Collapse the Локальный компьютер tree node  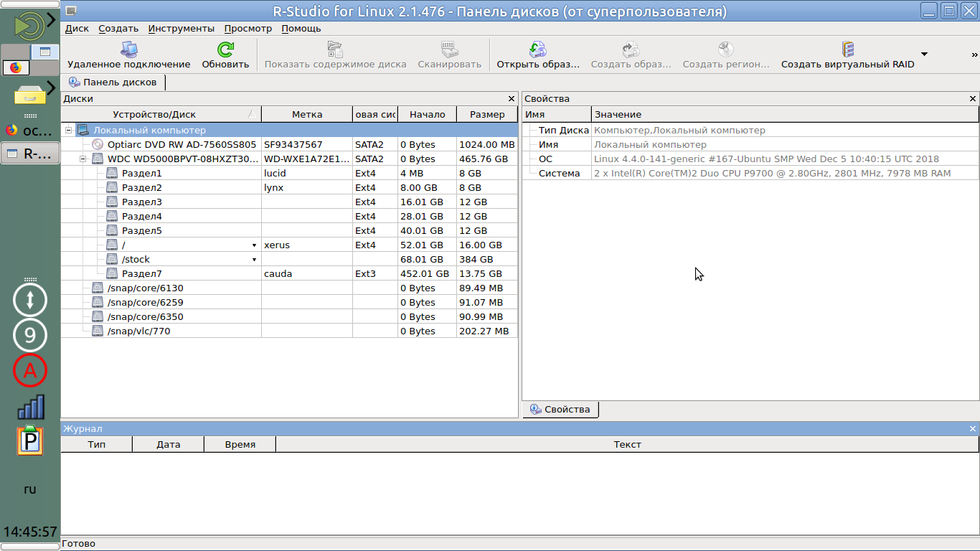69,130
